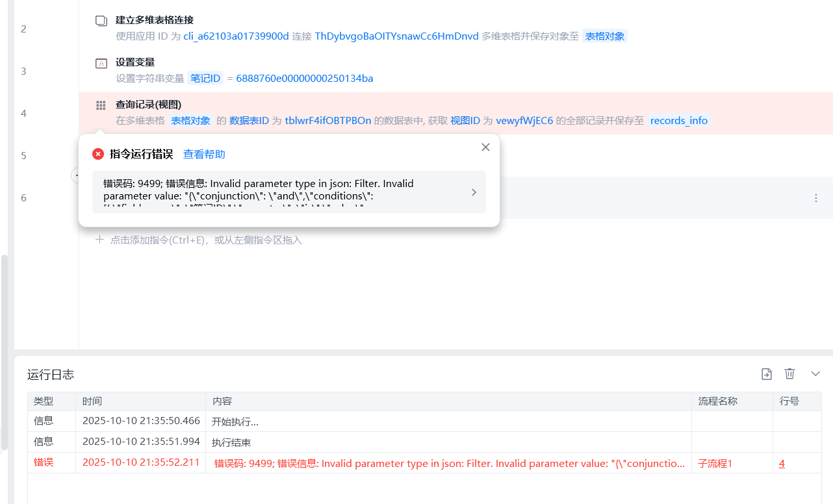Viewport: 833px width, 504px height.
Task: Click the 设置变量 step icon
Action: 101,63
